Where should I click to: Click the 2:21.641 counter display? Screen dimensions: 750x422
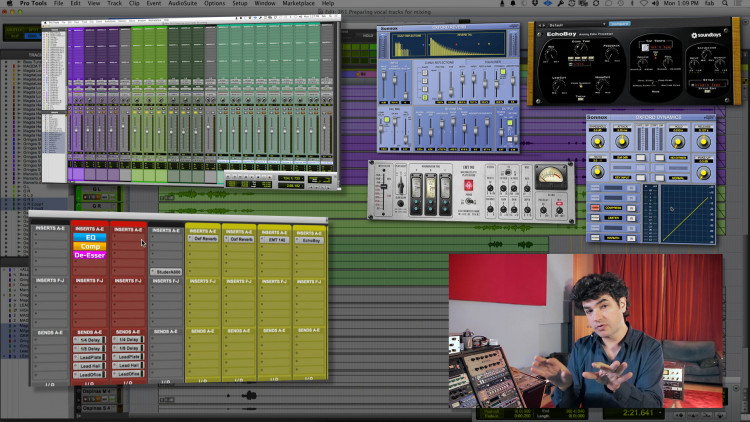click(x=638, y=413)
